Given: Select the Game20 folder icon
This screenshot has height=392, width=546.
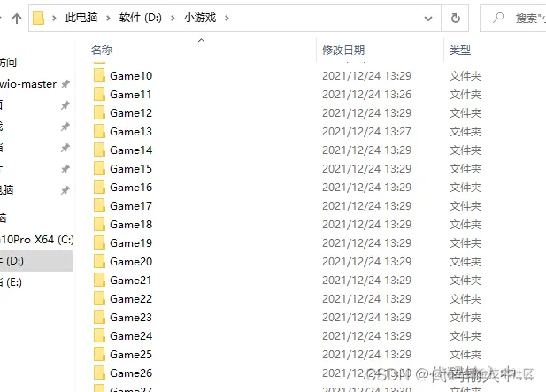Looking at the screenshot, I should (99, 261).
